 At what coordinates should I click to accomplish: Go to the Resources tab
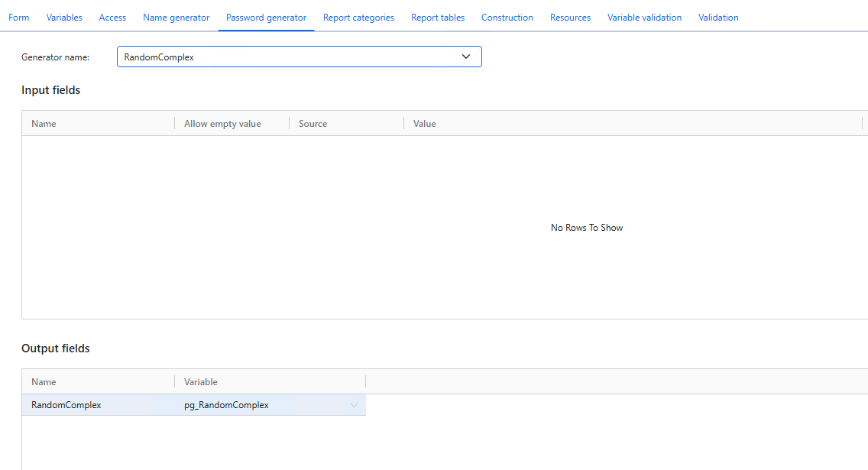pos(570,18)
